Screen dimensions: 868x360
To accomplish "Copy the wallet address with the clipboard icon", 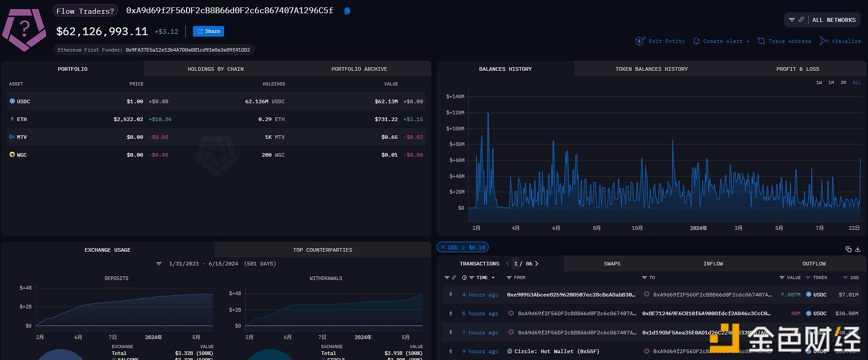I will [x=347, y=11].
